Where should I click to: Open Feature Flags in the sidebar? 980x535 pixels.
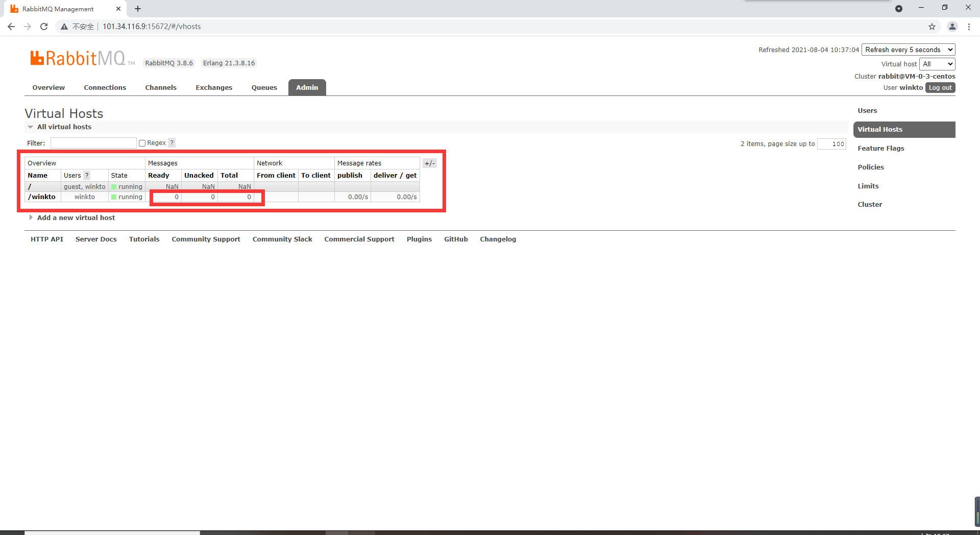click(x=880, y=148)
